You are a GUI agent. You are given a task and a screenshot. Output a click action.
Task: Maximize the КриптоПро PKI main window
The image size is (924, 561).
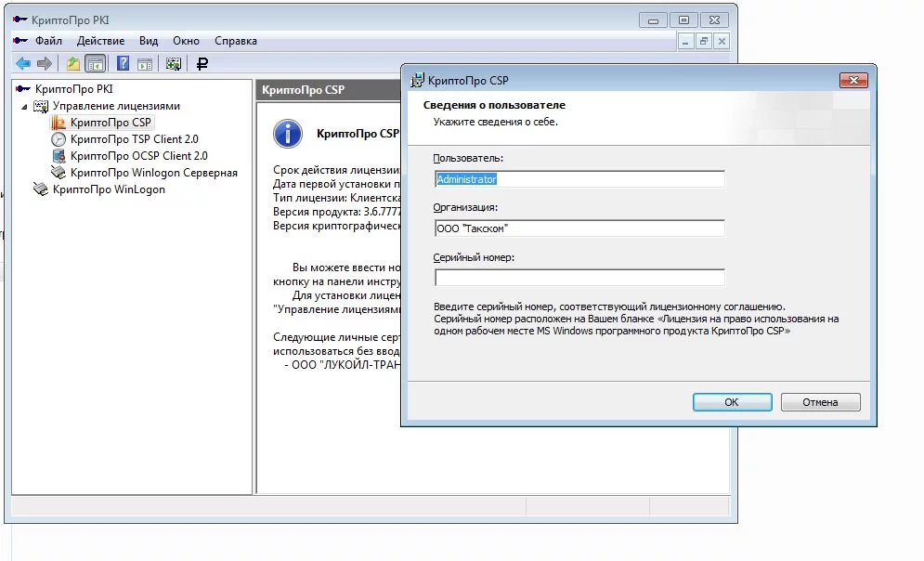[683, 20]
